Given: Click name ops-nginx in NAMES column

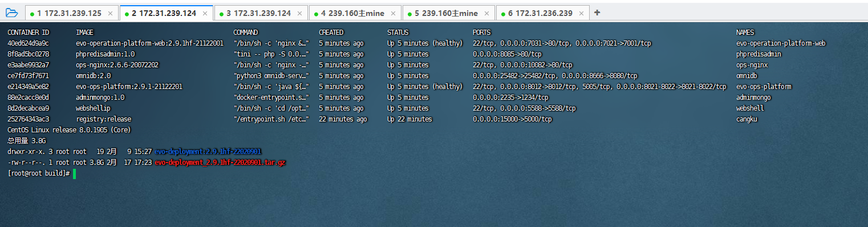Looking at the screenshot, I should coord(752,65).
